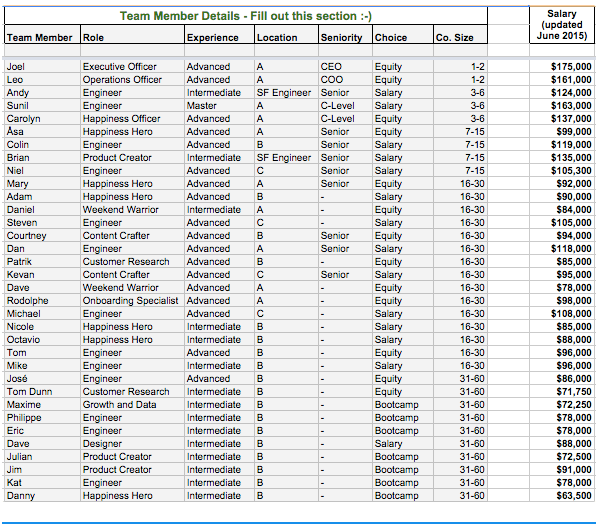Click the Team Member Details title cell

246,16
